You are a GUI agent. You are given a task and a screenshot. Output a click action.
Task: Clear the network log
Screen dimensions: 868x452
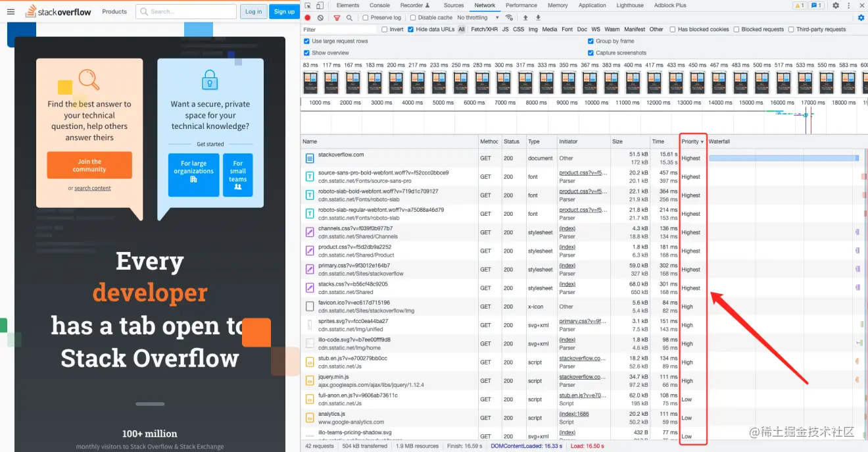click(x=320, y=18)
